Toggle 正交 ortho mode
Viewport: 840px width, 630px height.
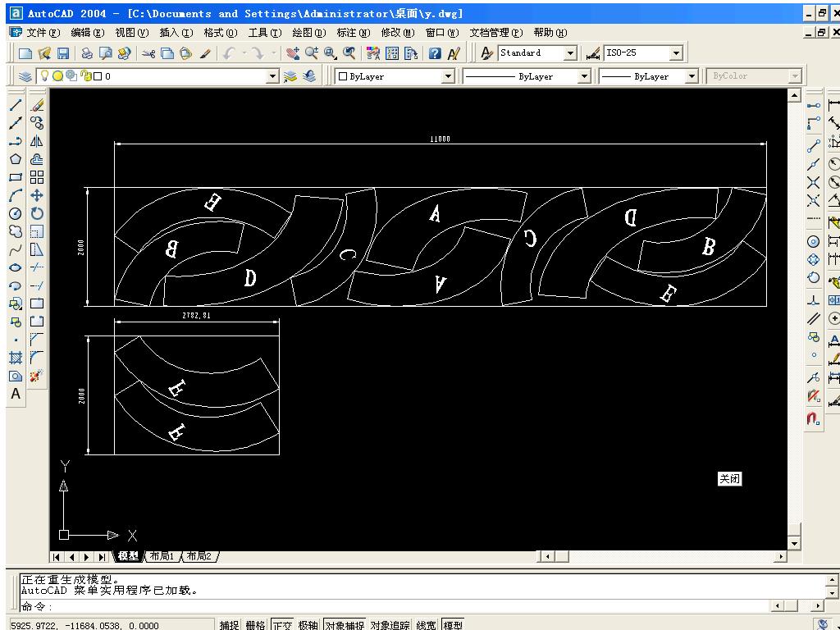(282, 624)
